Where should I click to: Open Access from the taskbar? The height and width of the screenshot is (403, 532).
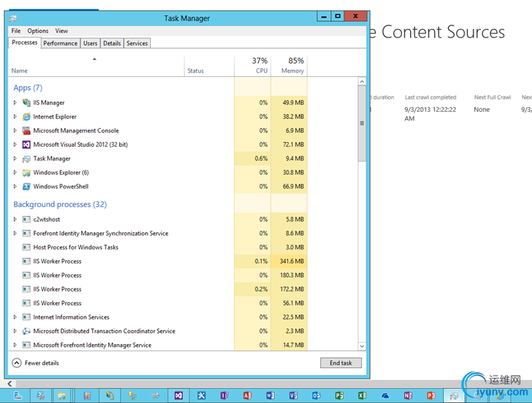[247, 395]
